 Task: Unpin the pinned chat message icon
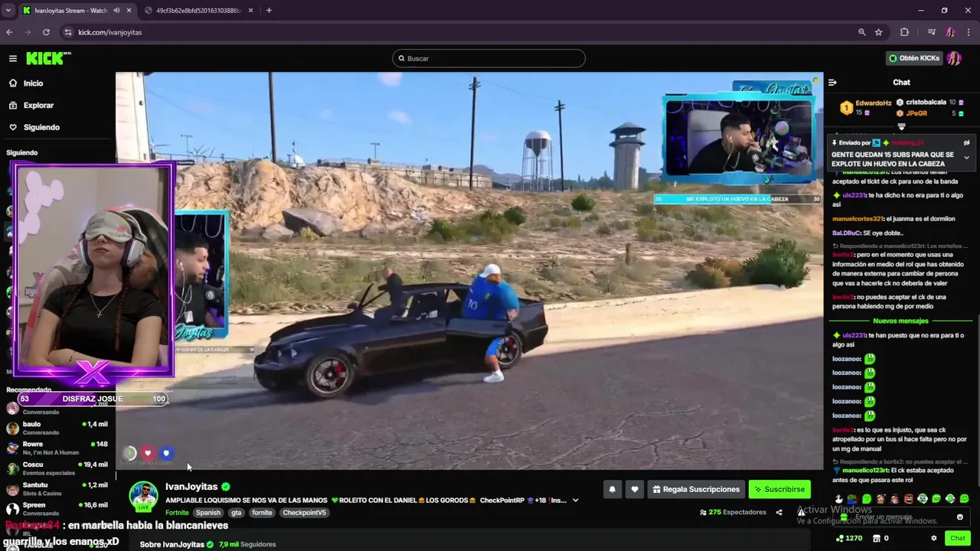(x=966, y=143)
